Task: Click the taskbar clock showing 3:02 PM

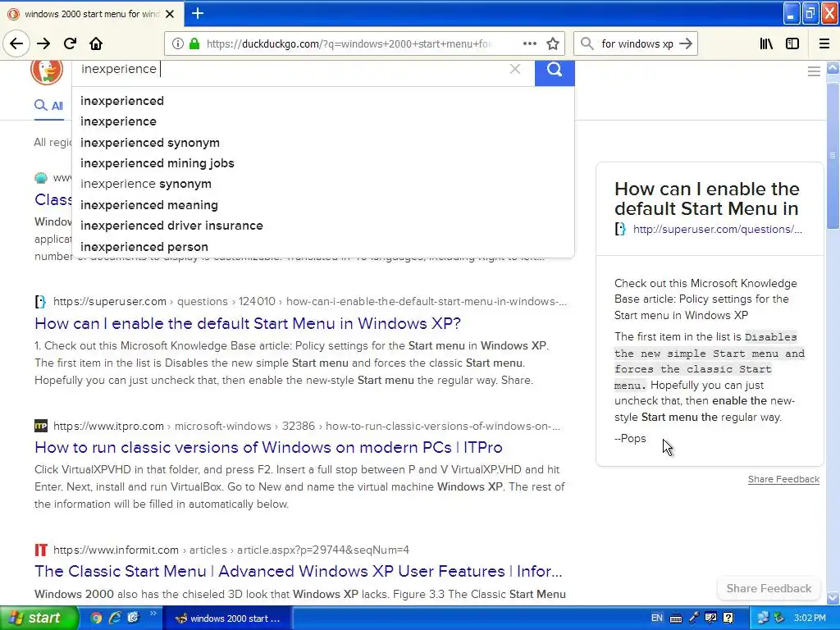Action: 810,618
